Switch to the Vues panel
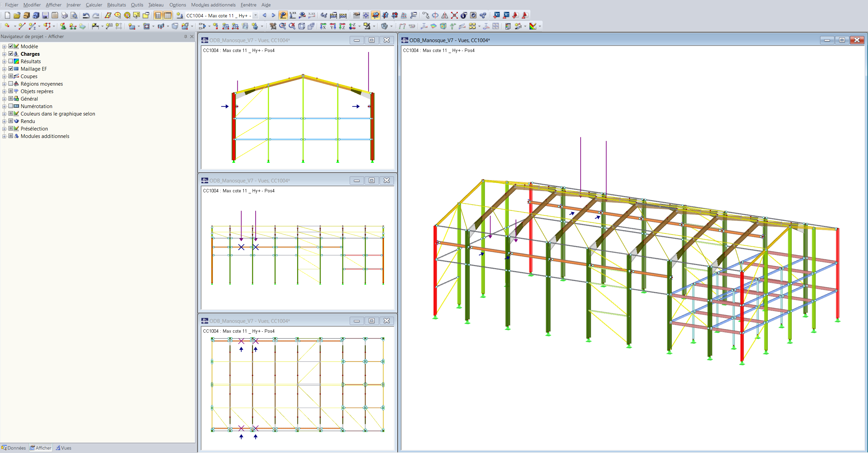The image size is (868, 453). (63, 448)
